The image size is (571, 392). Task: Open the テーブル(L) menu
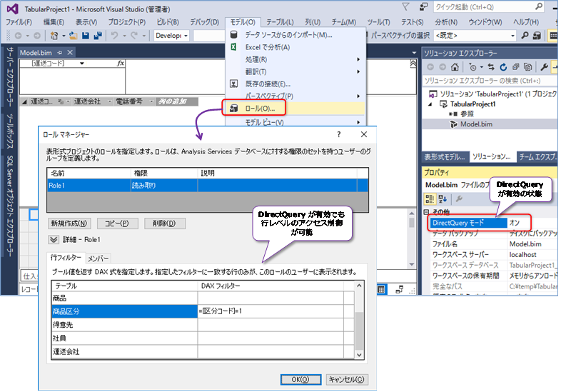point(280,22)
